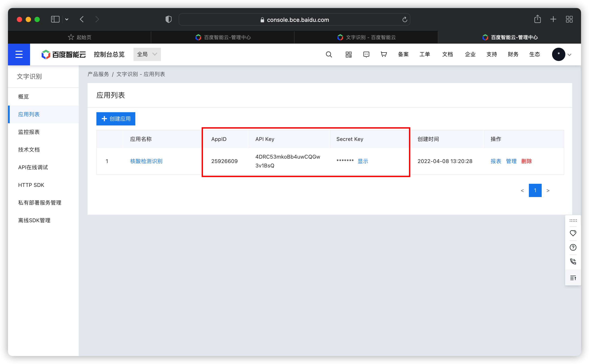Viewport: 589px width, 364px height.
Task: Select 监控报表 in the sidebar
Action: (x=43, y=132)
